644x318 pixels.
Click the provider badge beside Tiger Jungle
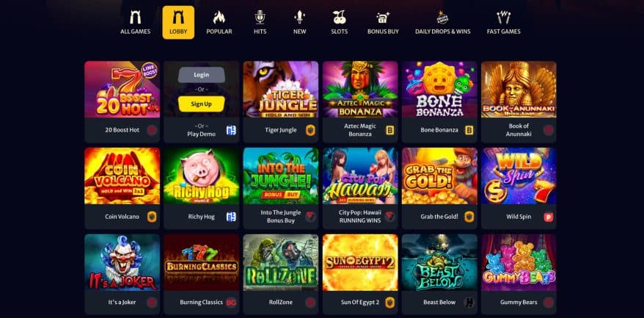(310, 131)
